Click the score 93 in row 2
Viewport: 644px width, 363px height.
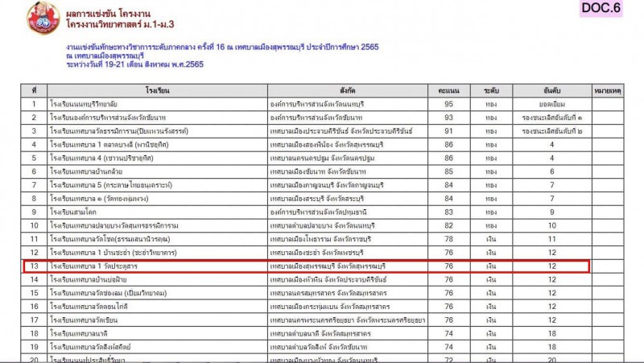coord(449,118)
